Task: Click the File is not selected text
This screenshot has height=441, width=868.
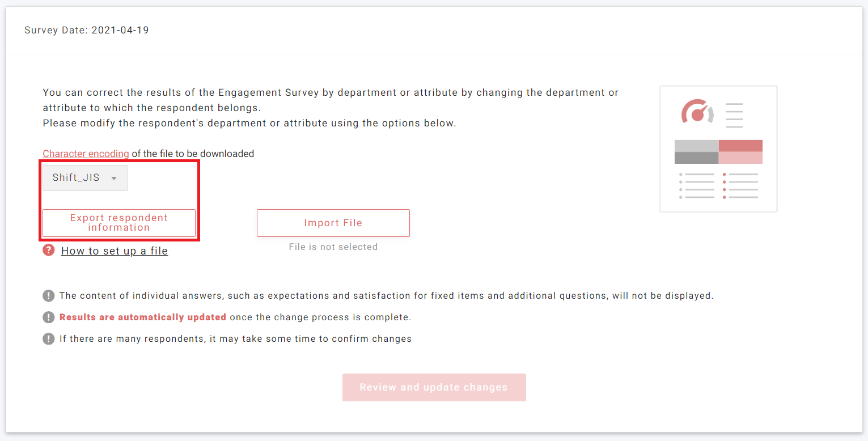Action: tap(333, 247)
